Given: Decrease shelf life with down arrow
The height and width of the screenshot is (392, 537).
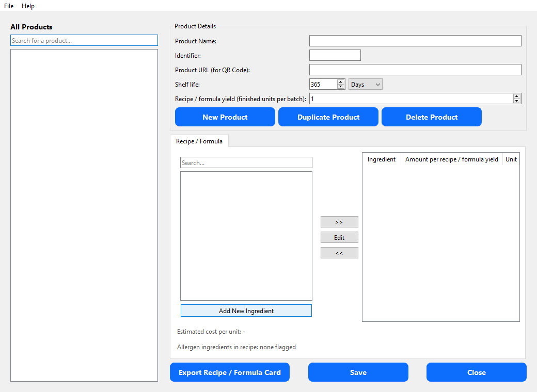Looking at the screenshot, I should point(340,87).
